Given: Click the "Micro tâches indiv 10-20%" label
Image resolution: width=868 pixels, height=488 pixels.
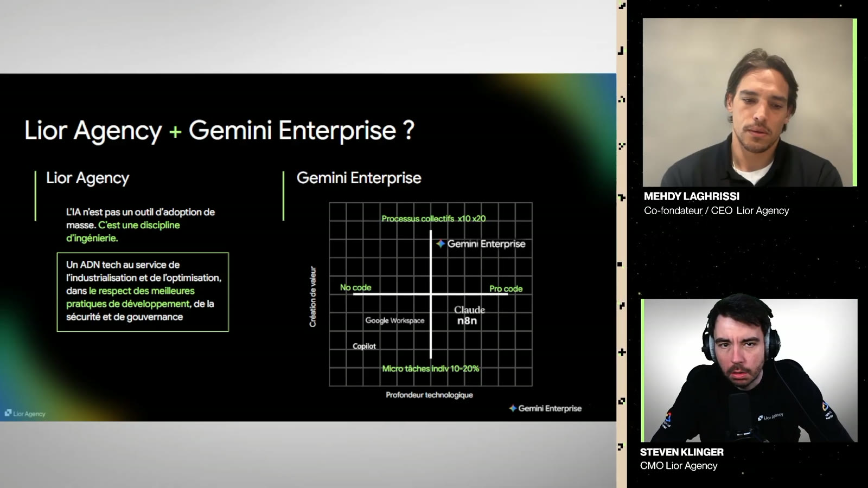Looking at the screenshot, I should [x=431, y=369].
